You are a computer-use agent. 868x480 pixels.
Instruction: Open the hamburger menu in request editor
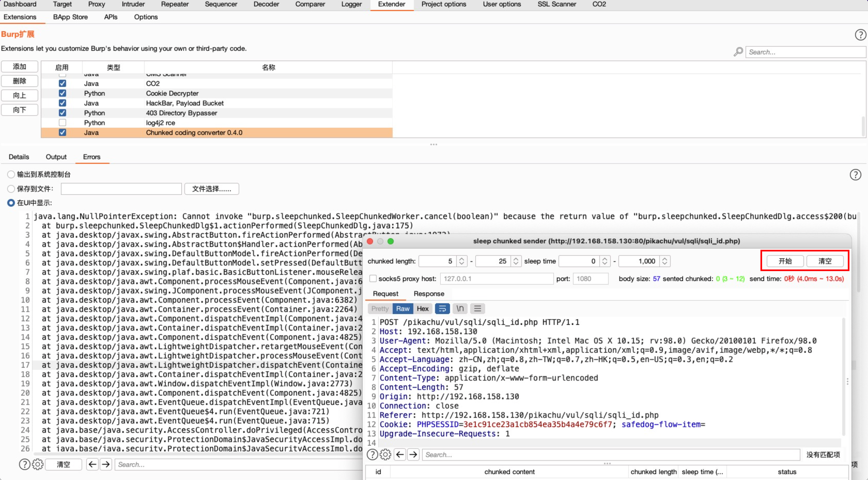[477, 308]
